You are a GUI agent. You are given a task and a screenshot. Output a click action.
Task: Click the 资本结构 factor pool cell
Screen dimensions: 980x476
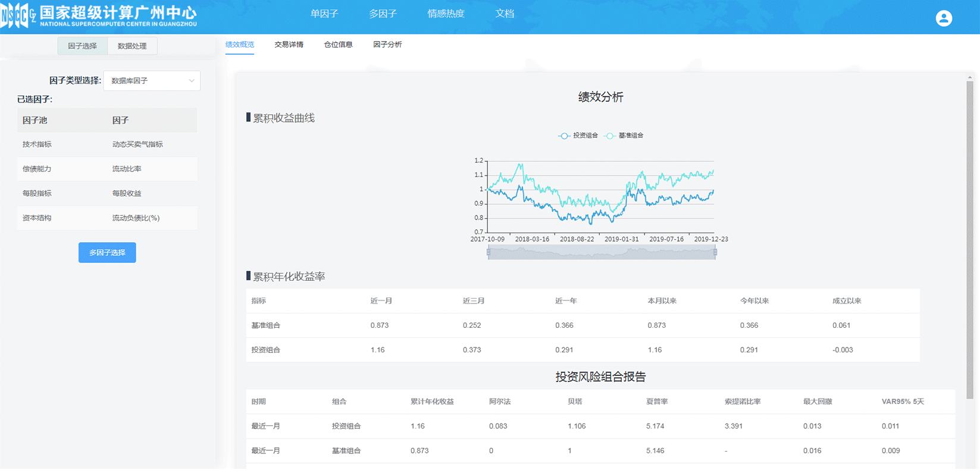pos(37,218)
